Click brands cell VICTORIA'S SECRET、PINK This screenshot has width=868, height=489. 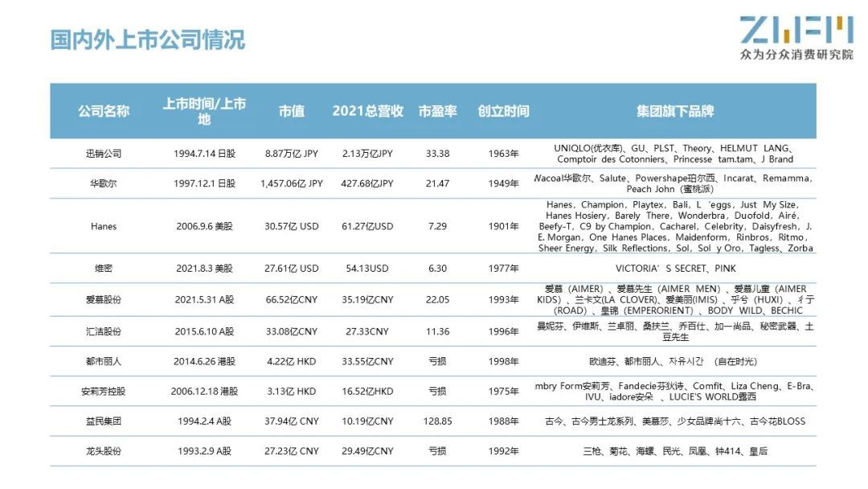coord(675,268)
